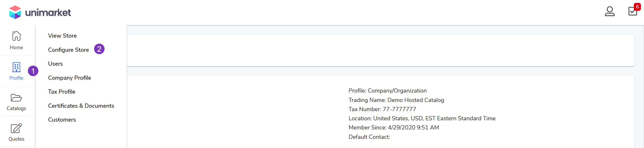
Task: Open Certificates & Documents
Action: 81,106
